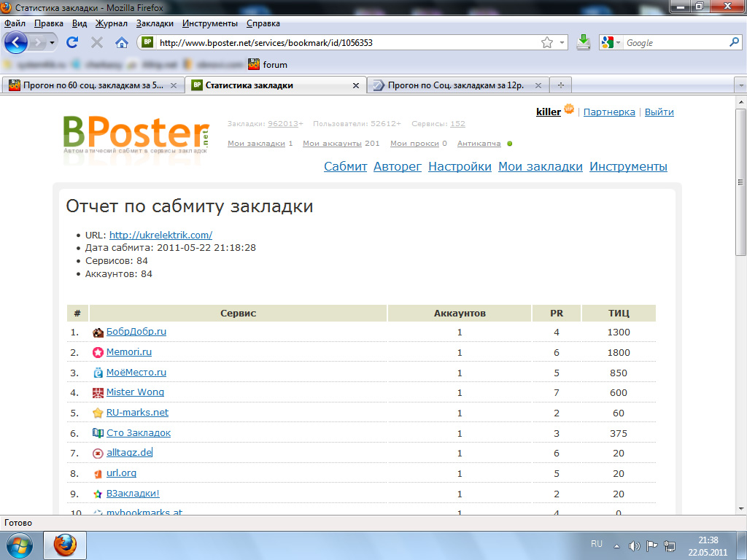
Task: Open the Файл menu
Action: point(15,23)
